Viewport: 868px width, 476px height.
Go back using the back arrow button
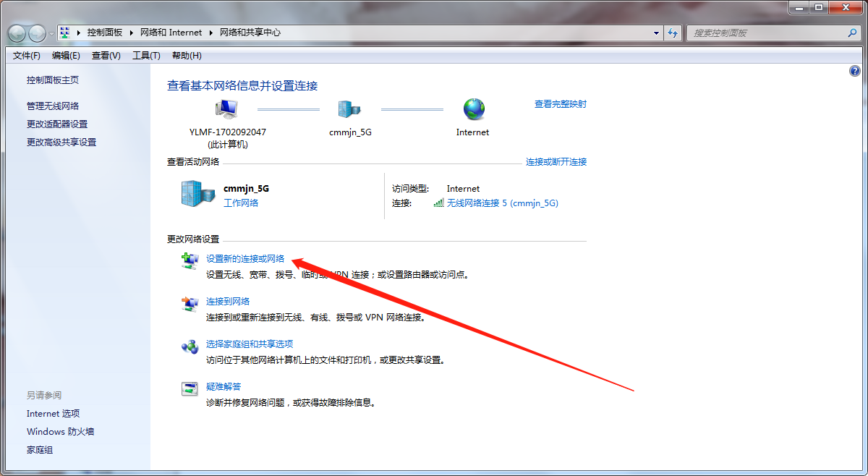point(17,33)
